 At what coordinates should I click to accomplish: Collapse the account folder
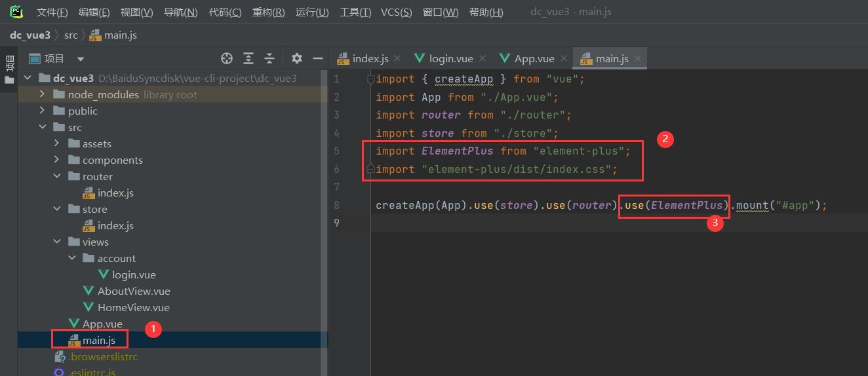point(71,258)
